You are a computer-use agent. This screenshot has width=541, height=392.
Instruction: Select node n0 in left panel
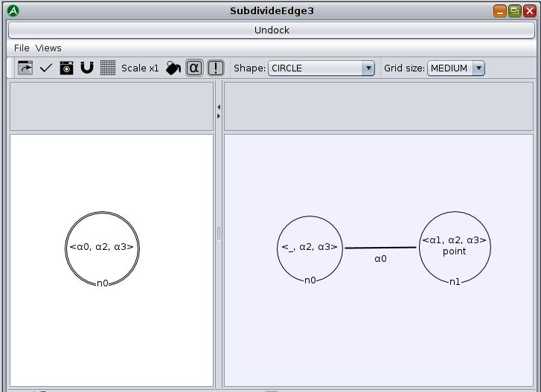pyautogui.click(x=102, y=248)
